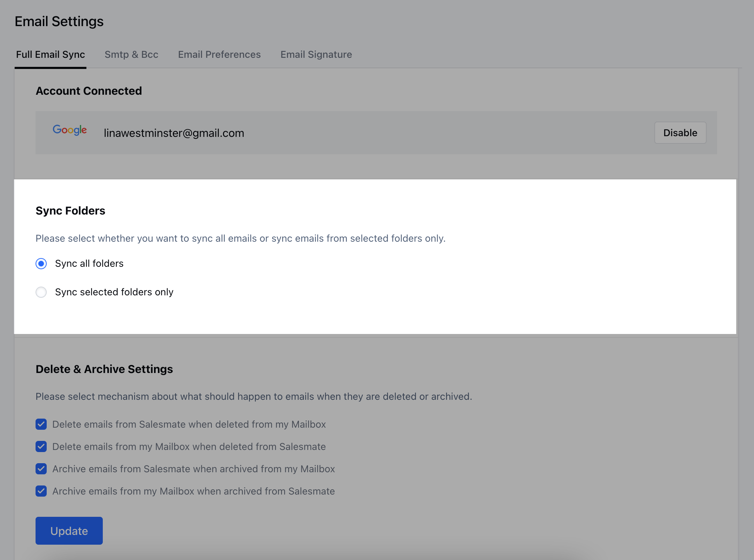Click the Email Settings page title

tap(59, 22)
